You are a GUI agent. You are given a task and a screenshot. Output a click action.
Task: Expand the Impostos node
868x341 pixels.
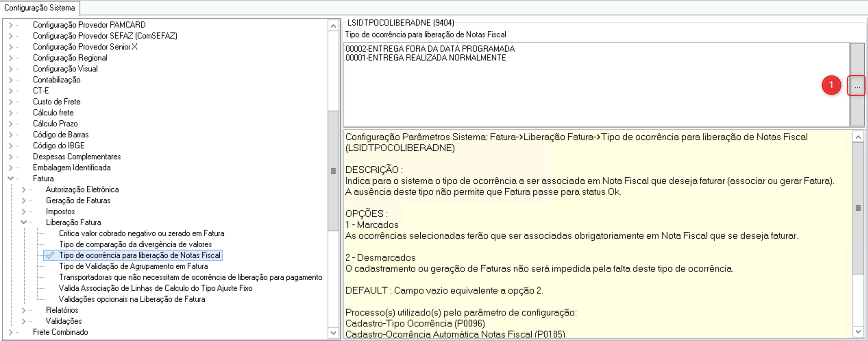24,211
